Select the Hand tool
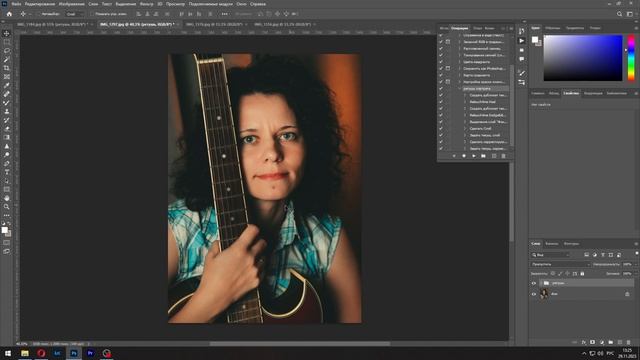This screenshot has width=640, height=360. pyautogui.click(x=7, y=198)
